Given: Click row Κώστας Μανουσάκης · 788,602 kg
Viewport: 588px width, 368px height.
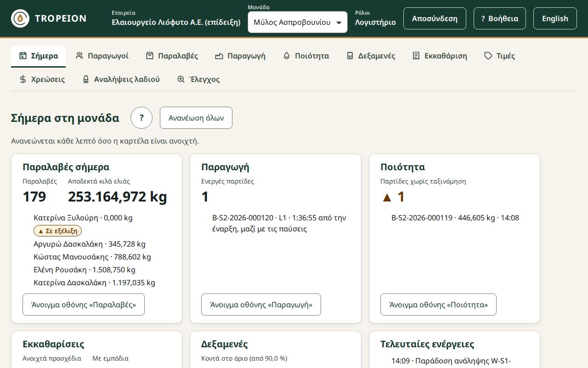Looking at the screenshot, I should click(x=92, y=257).
